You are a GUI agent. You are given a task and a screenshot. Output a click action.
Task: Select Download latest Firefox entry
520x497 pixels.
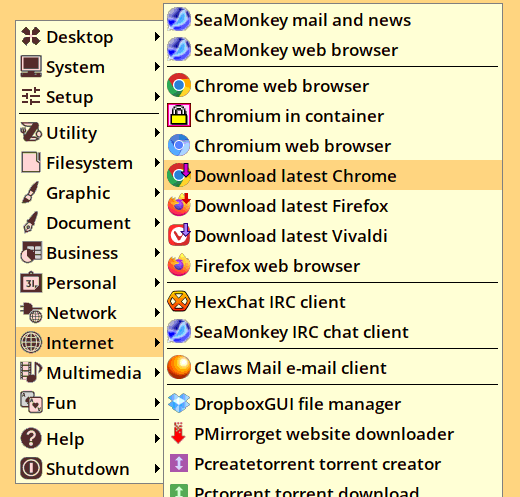tap(333, 205)
